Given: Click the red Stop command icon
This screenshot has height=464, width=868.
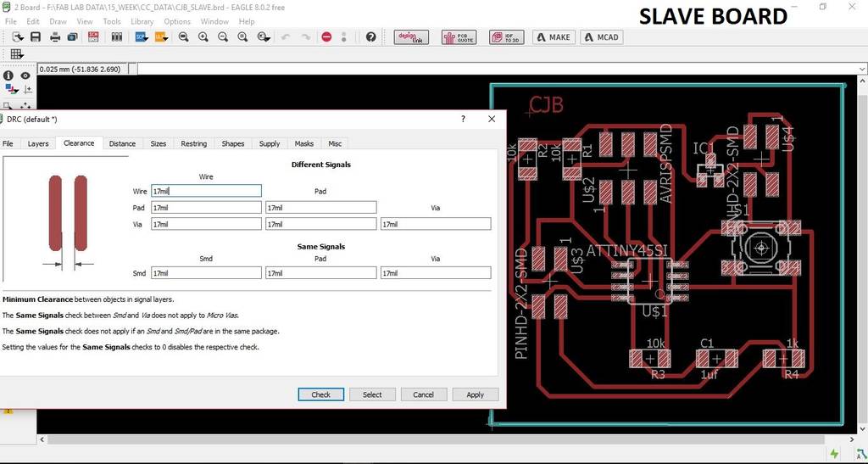Looking at the screenshot, I should tap(326, 37).
